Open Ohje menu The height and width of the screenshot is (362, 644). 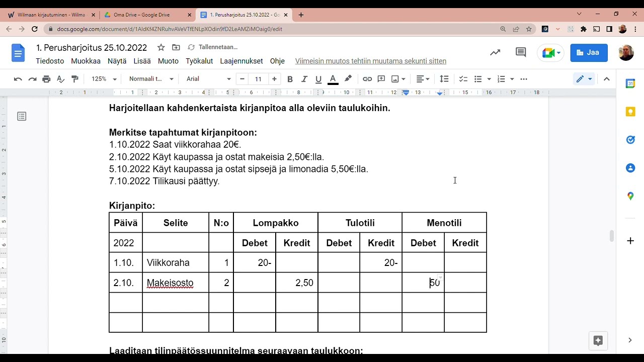point(277,61)
